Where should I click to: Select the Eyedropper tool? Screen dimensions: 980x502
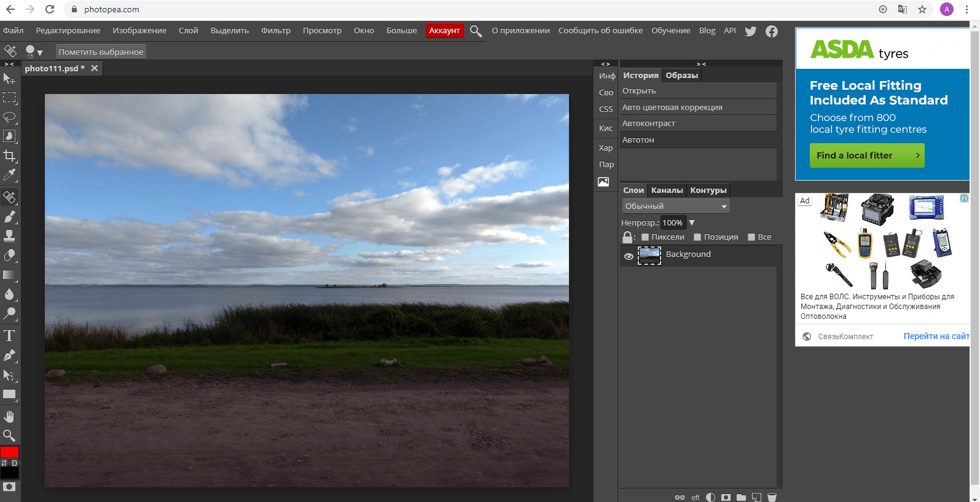coord(9,175)
